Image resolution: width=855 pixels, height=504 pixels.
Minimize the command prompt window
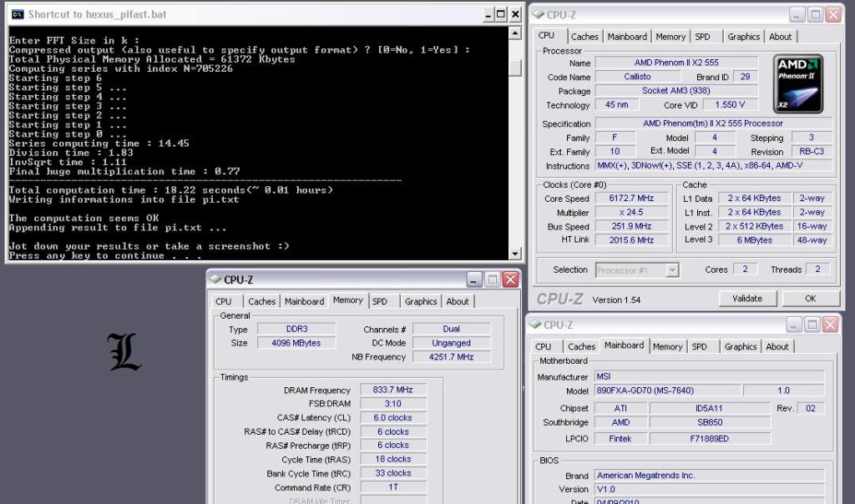(x=488, y=14)
